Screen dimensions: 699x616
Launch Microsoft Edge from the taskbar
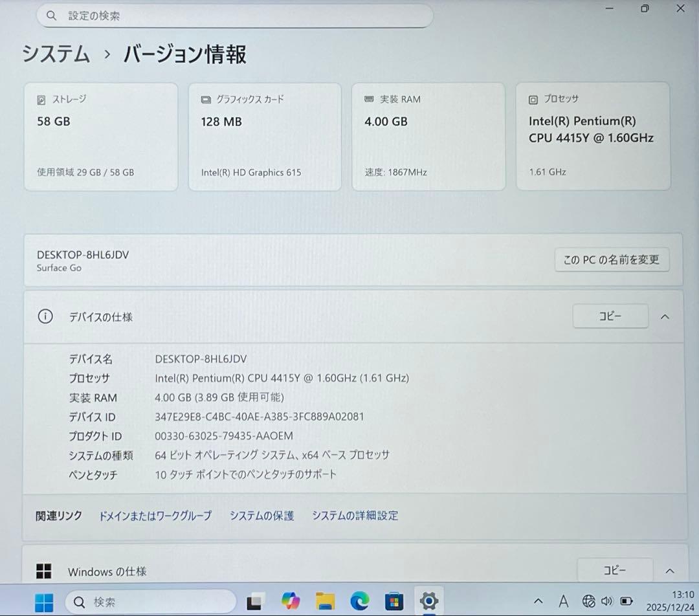pos(360,601)
